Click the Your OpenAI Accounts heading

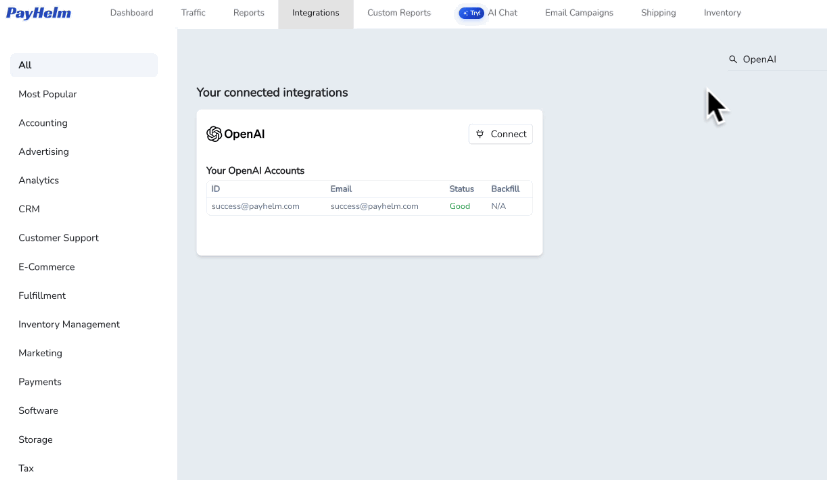click(255, 171)
